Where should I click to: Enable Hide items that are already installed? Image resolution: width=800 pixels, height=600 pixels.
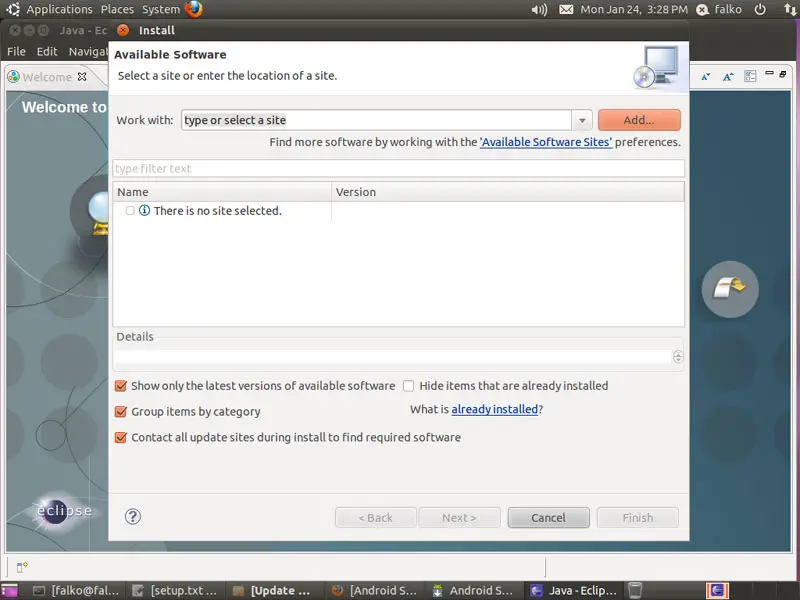pyautogui.click(x=408, y=386)
